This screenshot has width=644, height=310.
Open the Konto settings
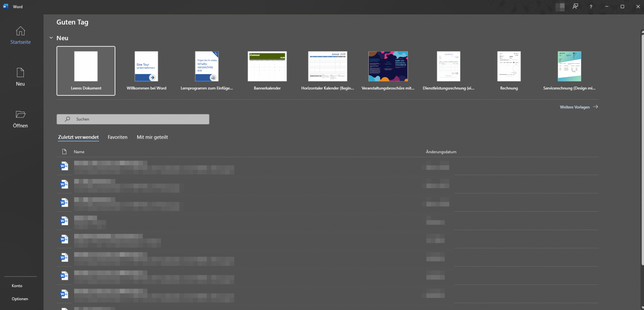click(x=17, y=286)
